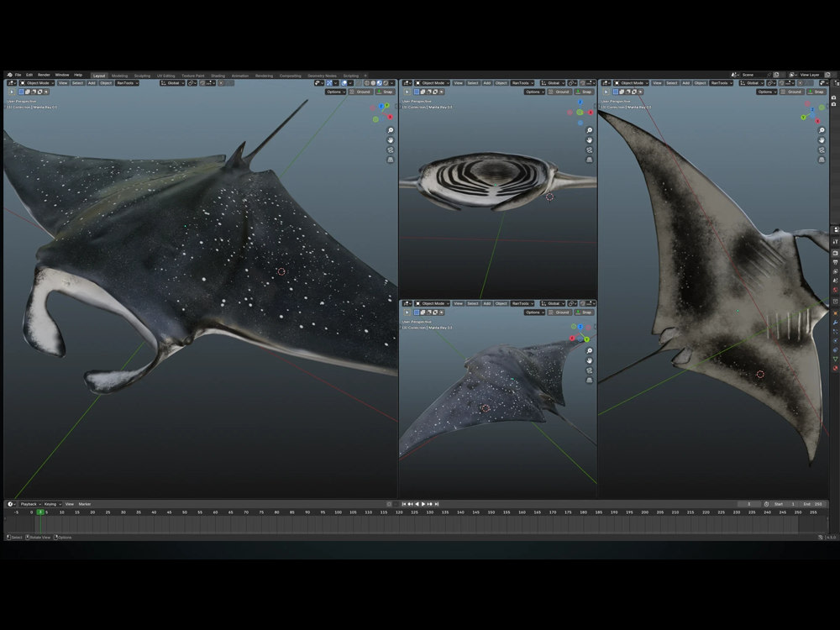Click Snap button in bottom-middle viewport
The width and height of the screenshot is (840, 630).
[584, 312]
